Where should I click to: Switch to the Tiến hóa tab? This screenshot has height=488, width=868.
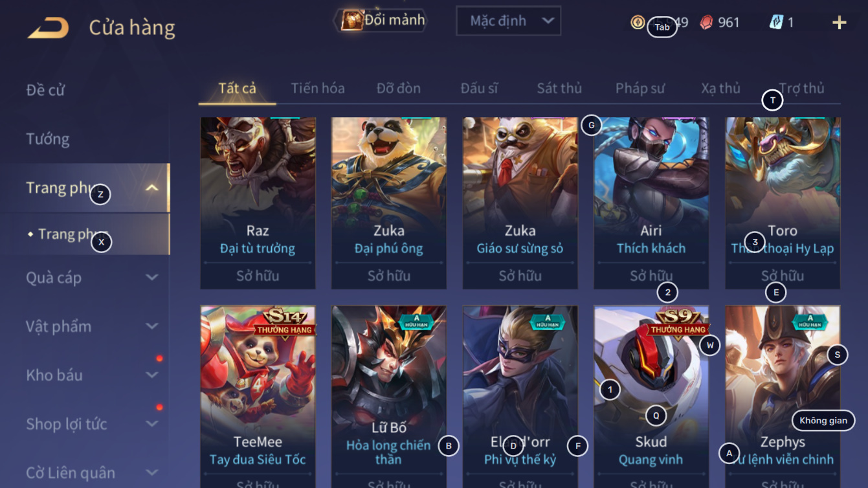click(x=318, y=88)
